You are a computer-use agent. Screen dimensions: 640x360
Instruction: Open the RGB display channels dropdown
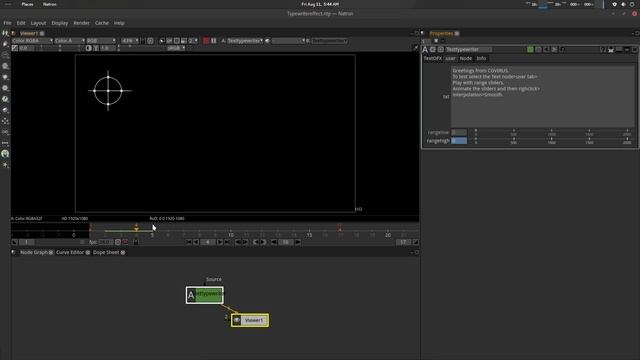click(101, 41)
